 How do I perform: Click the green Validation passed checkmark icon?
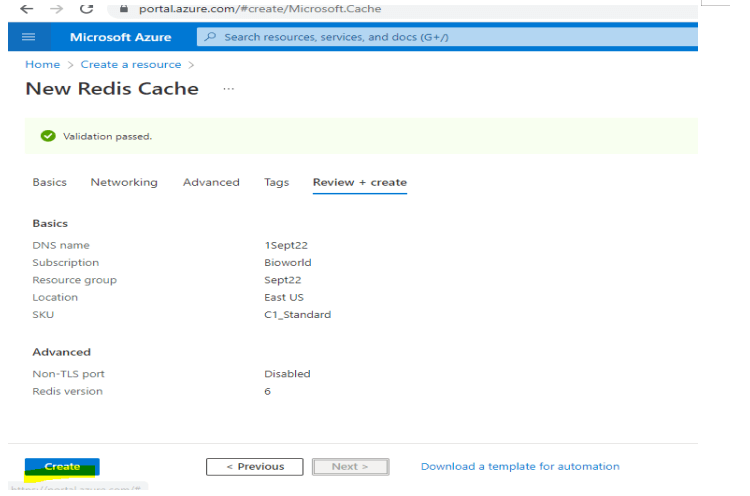coord(48,136)
